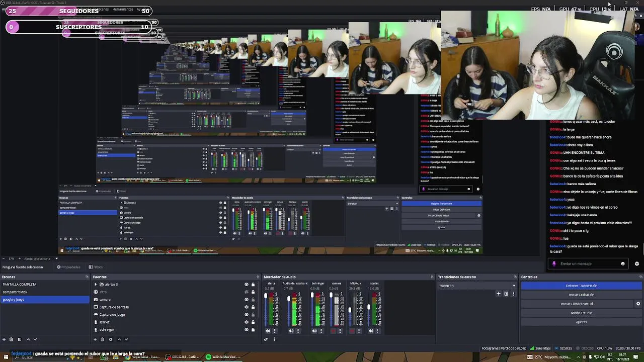Viewport: 644px width, 362px height.
Task: Show the hidden intro source
Action: coord(247,292)
